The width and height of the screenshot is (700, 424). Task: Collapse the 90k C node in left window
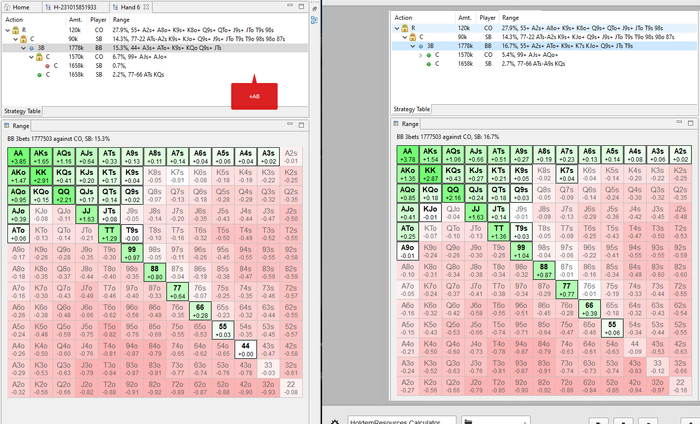click(16, 39)
